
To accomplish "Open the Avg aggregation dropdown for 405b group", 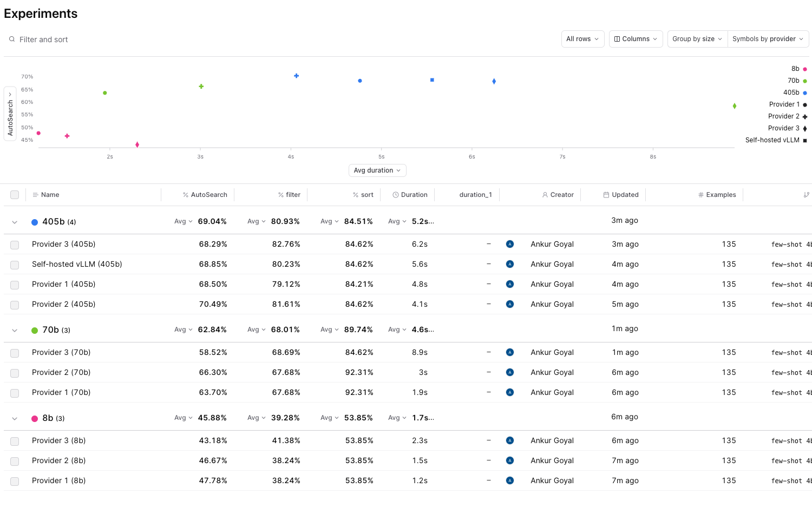I will [x=183, y=221].
